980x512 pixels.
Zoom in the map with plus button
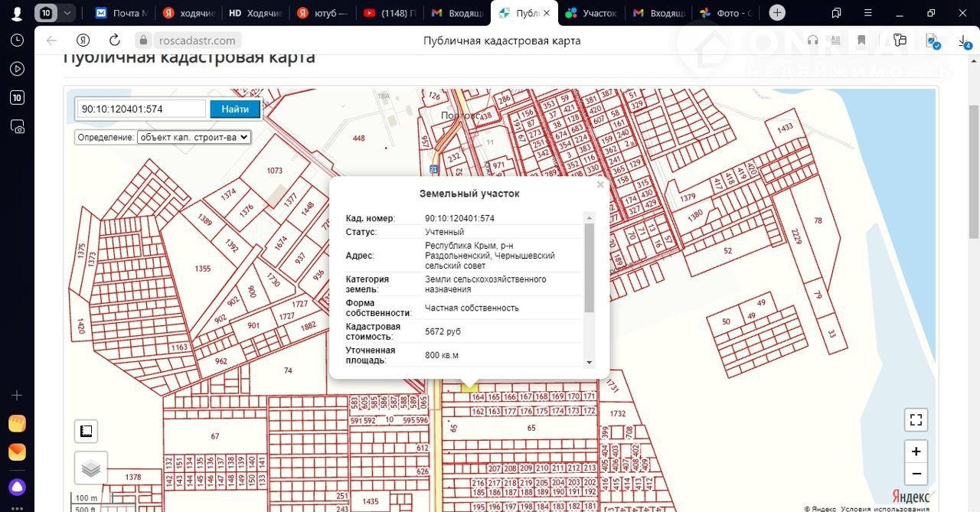916,451
